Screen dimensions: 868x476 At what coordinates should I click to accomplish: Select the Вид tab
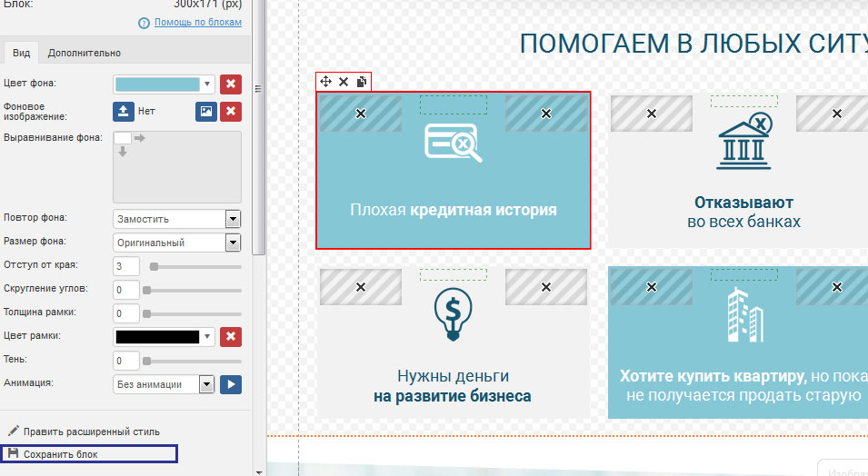point(20,53)
